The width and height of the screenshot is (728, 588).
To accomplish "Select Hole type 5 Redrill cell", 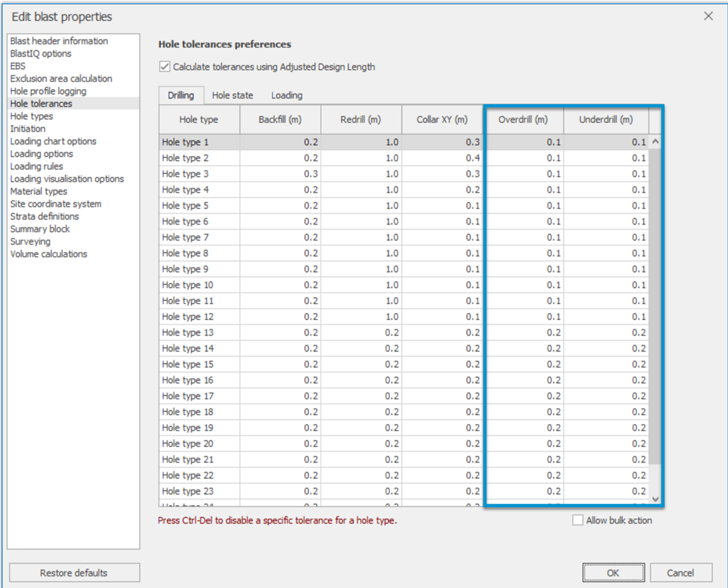I will pos(361,205).
